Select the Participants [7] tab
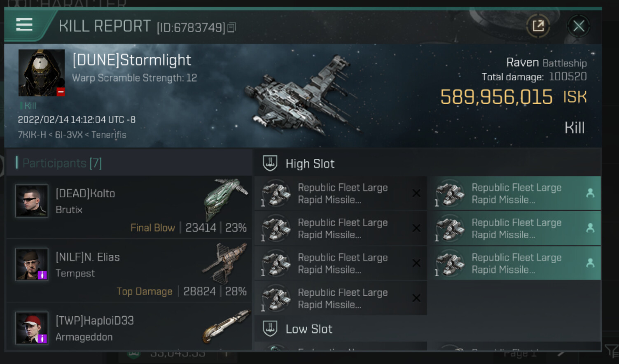Screen dimensions: 619x364 62,163
